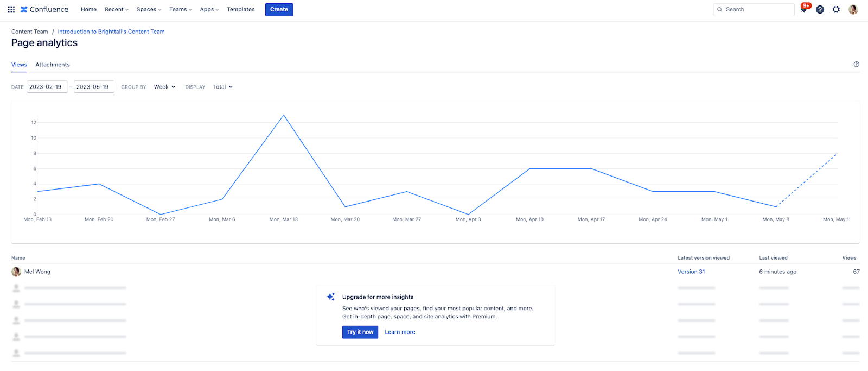Edit the start date 2023-02-19 field

(47, 87)
